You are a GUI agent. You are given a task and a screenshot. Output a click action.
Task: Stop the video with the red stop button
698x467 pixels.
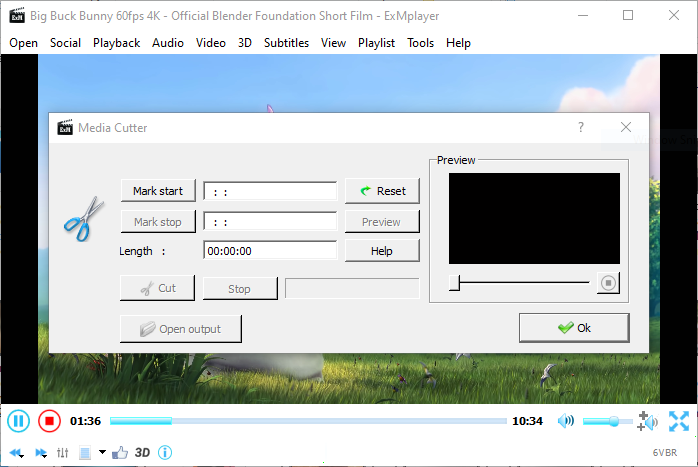[x=49, y=421]
